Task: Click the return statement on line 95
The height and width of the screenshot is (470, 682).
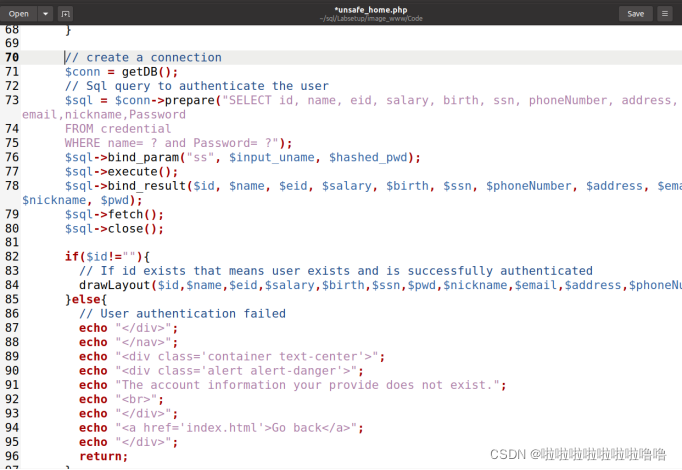Action: click(103, 456)
